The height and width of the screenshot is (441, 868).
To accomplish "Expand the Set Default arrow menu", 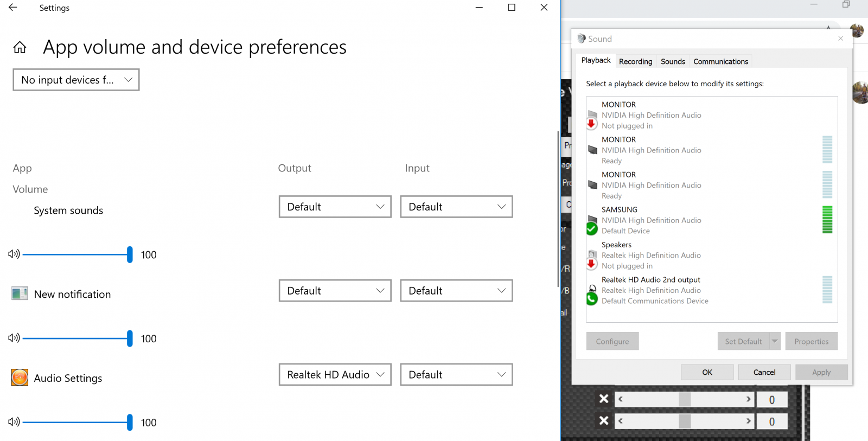I will point(775,341).
